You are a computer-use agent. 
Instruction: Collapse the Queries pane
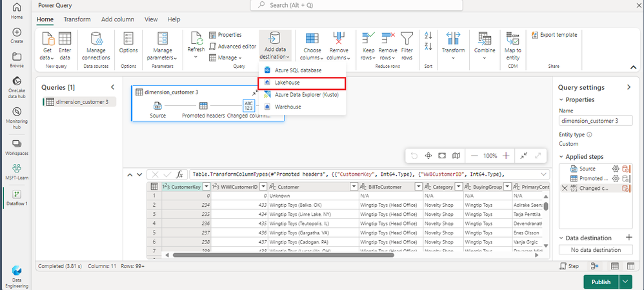(113, 87)
